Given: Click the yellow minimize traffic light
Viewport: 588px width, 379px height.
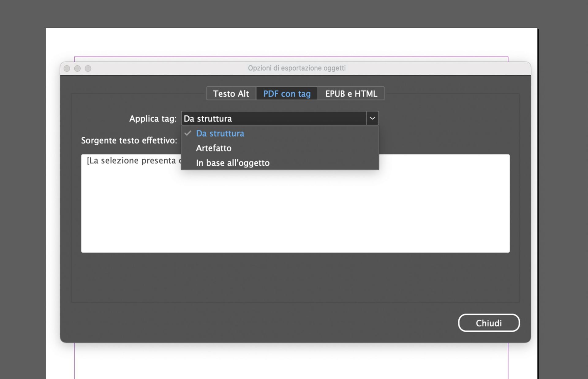Looking at the screenshot, I should coord(77,68).
